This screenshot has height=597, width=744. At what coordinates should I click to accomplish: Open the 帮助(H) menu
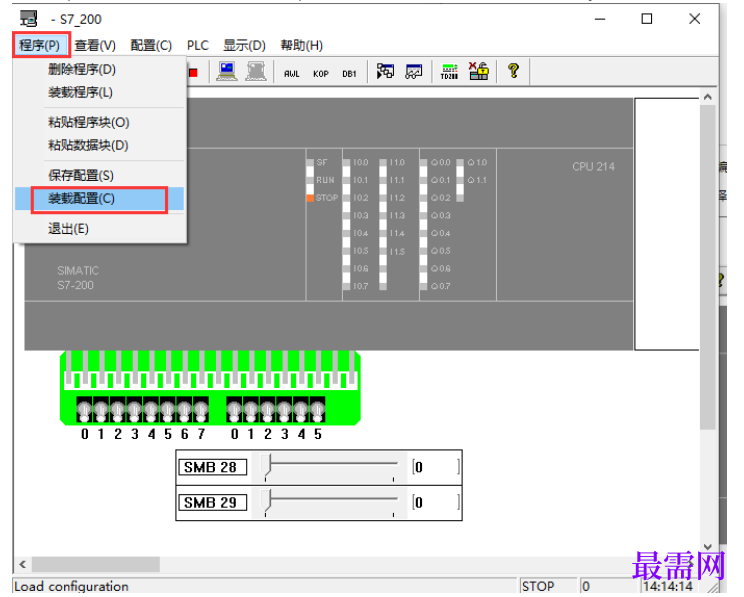pos(302,45)
